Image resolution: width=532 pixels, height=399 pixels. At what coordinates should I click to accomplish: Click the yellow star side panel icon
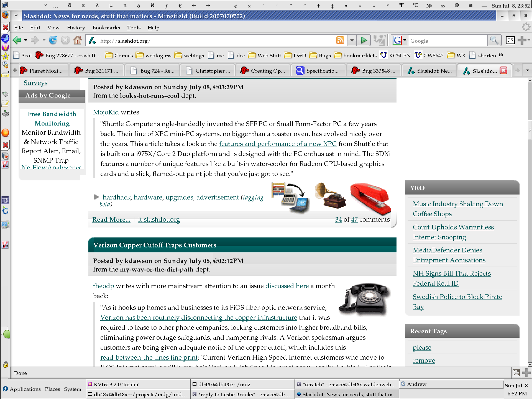tap(5, 56)
